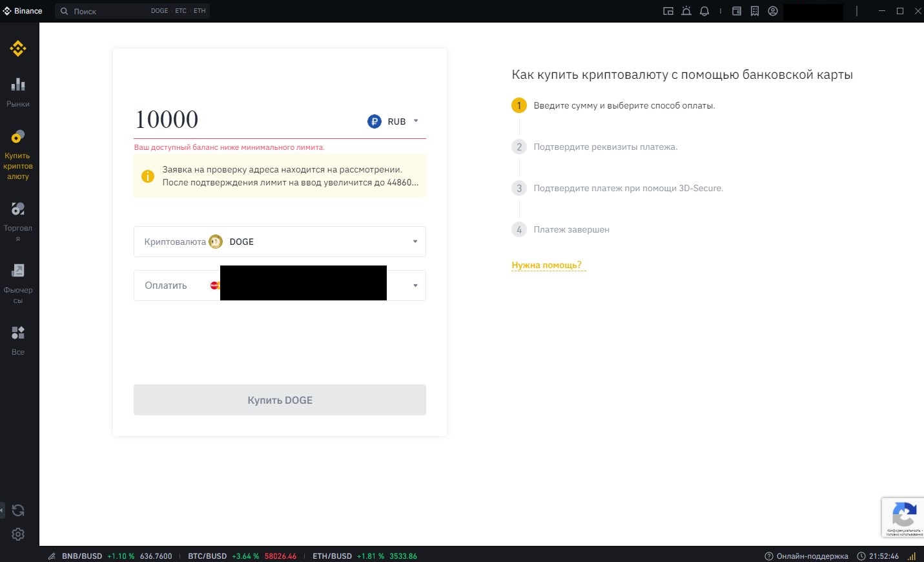This screenshot has width=924, height=562.
Task: Click the 10000 amount input field
Action: [x=245, y=120]
